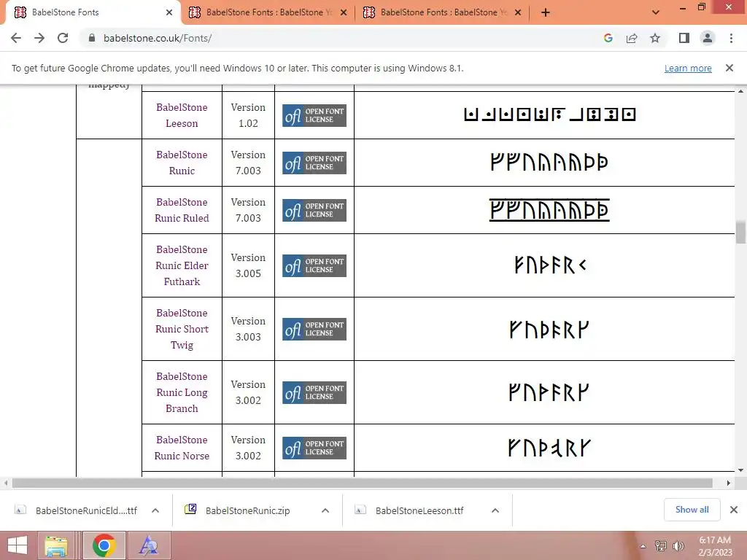747x560 pixels.
Task: Click the Runic Ruled sample glyphs
Action: [549, 210]
